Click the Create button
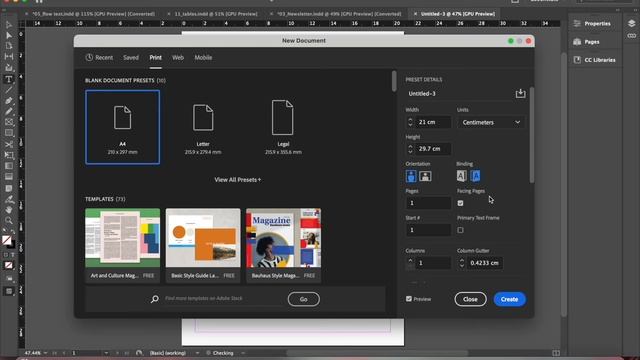 point(509,299)
